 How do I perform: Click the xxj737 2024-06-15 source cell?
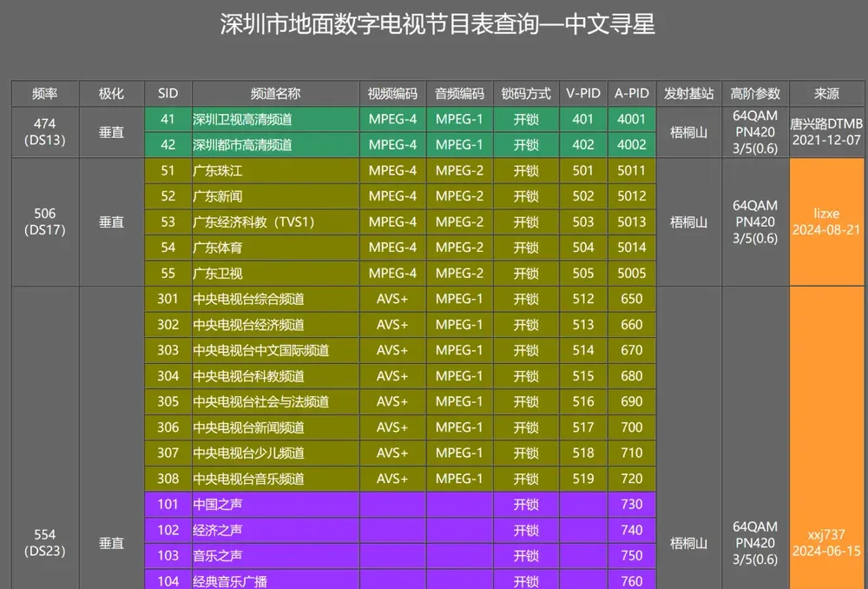click(x=826, y=543)
